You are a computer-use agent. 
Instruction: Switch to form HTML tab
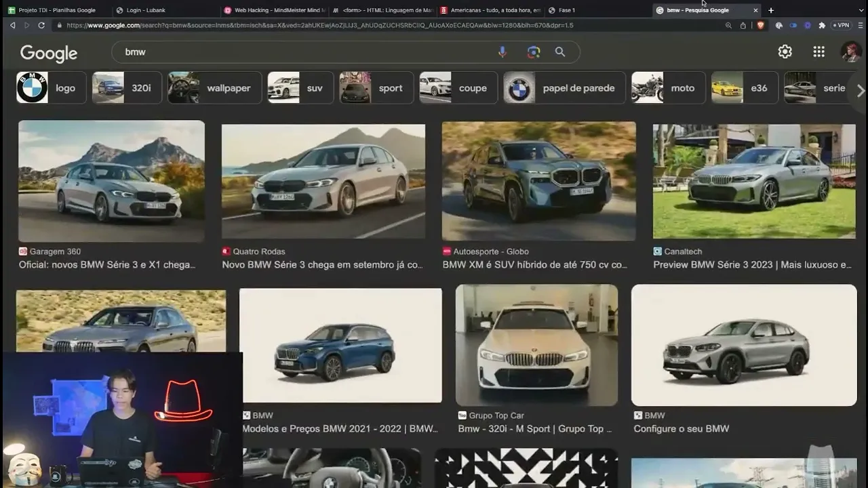coord(382,10)
